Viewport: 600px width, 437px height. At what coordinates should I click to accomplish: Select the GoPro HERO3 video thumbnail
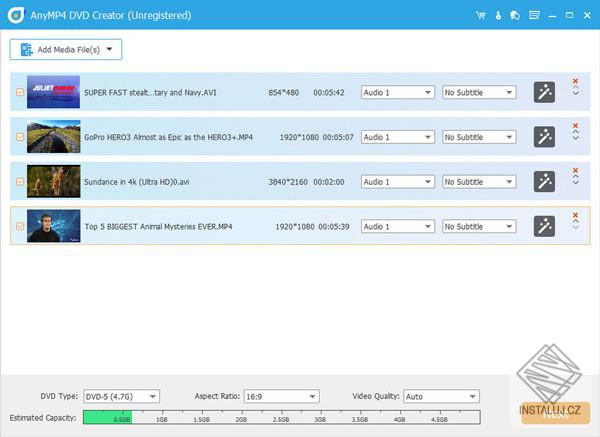click(x=54, y=137)
